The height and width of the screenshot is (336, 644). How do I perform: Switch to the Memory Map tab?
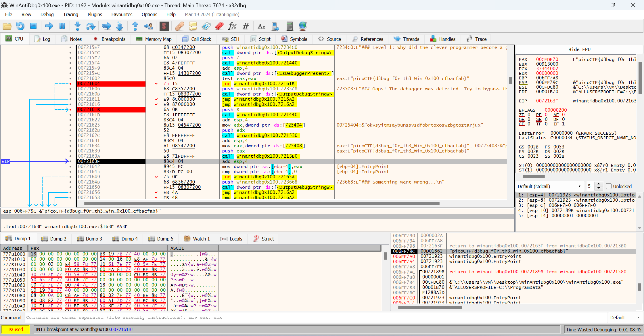(x=154, y=39)
